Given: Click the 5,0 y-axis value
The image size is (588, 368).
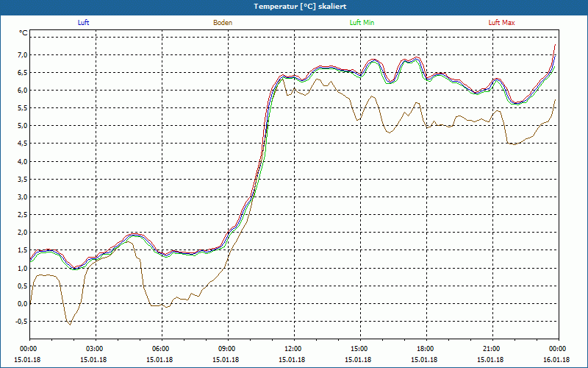Looking at the screenshot, I should coord(22,126).
